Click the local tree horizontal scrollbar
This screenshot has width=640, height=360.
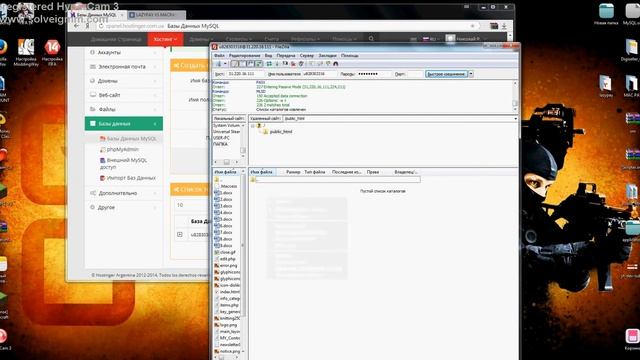tap(227, 162)
